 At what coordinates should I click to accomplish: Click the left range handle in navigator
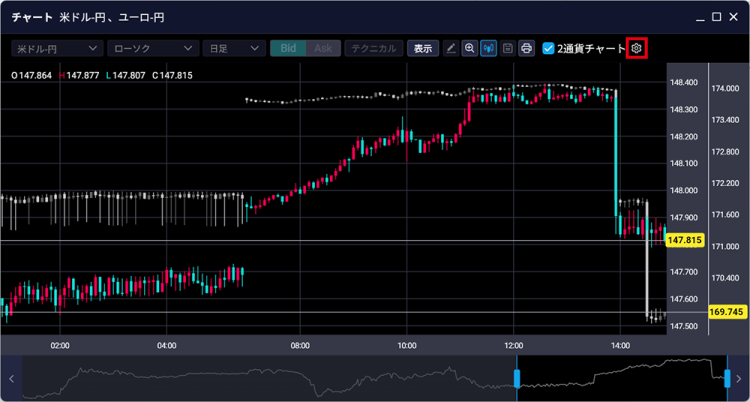point(517,378)
